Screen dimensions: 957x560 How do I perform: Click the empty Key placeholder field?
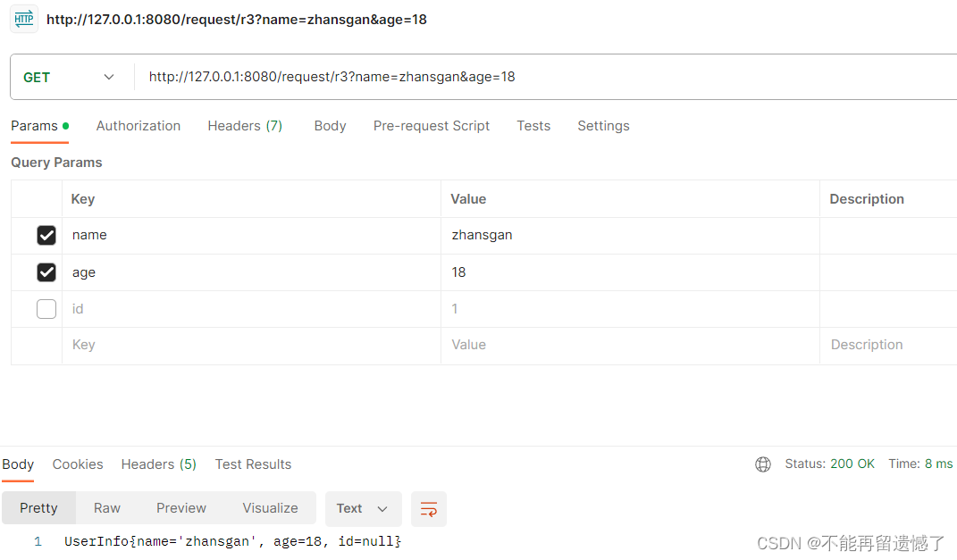tap(251, 346)
